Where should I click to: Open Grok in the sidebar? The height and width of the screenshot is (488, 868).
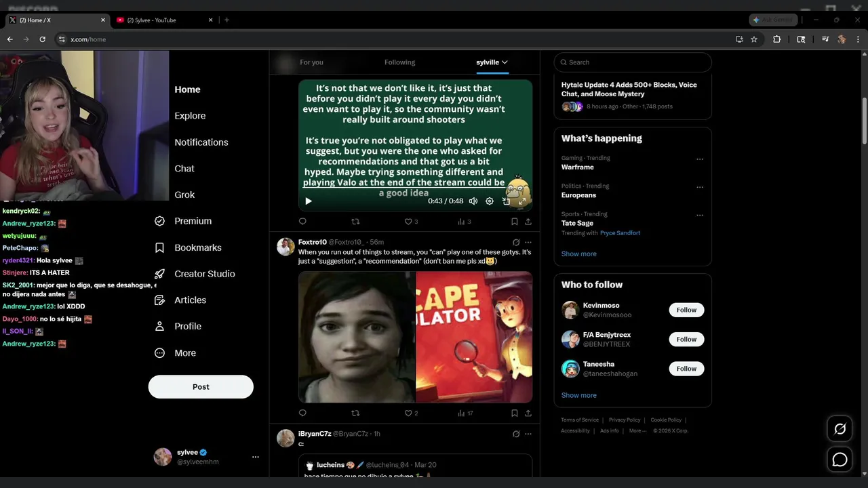(184, 195)
